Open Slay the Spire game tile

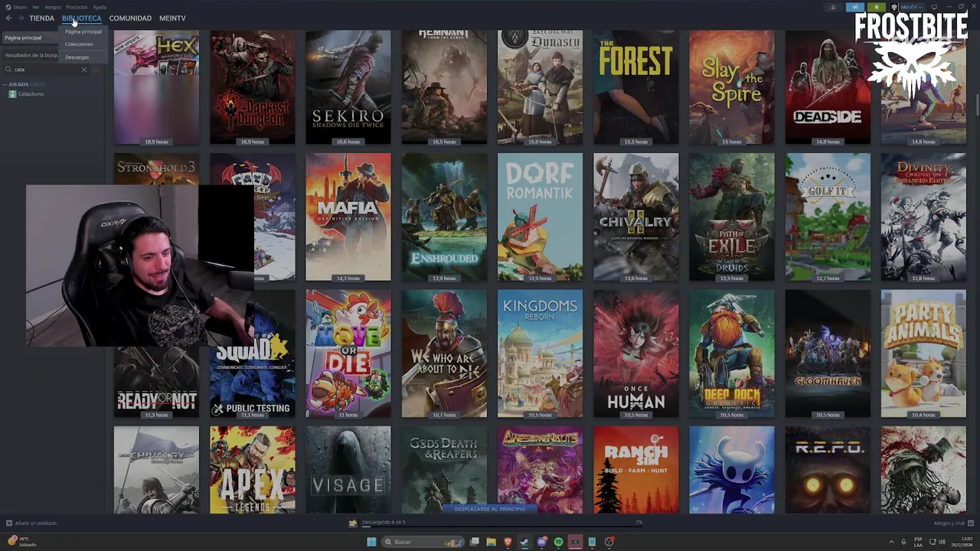coord(732,87)
